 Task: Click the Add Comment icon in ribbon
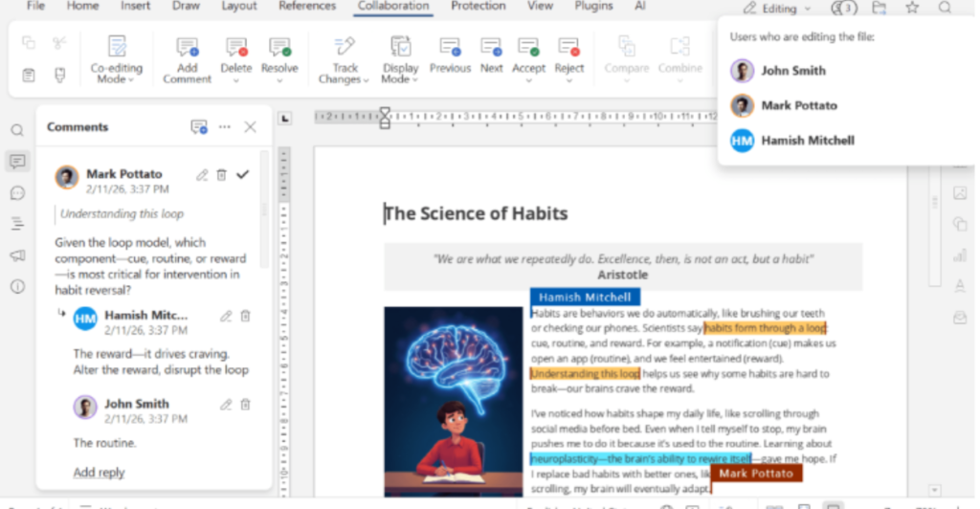(187, 48)
